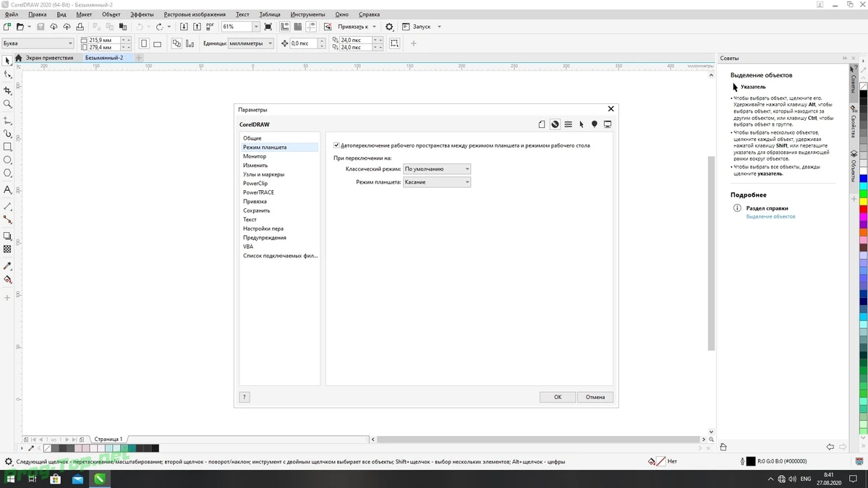Open Customization icon in Параметры dialog
This screenshot has height=488, width=868.
tap(569, 124)
